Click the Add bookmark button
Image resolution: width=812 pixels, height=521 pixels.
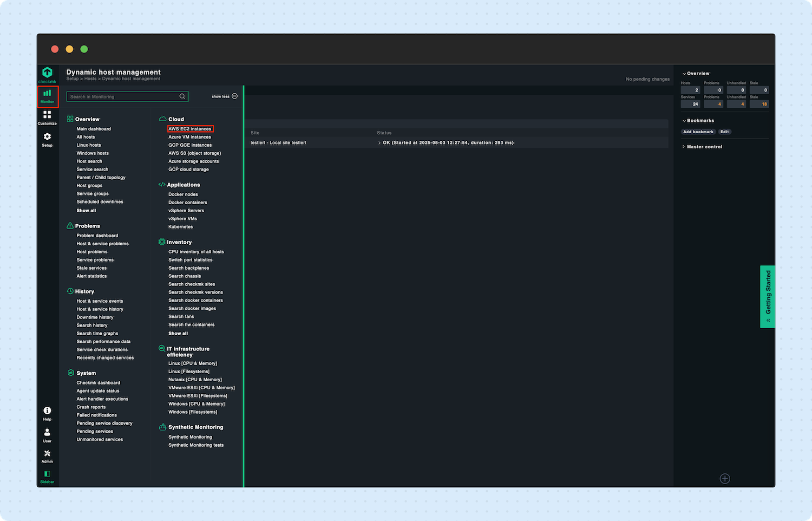(698, 132)
